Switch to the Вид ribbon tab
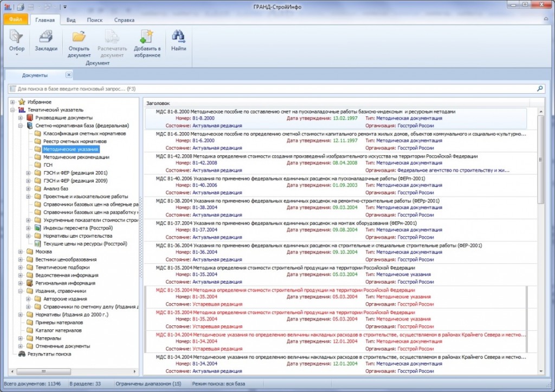555x392 pixels. 71,20
